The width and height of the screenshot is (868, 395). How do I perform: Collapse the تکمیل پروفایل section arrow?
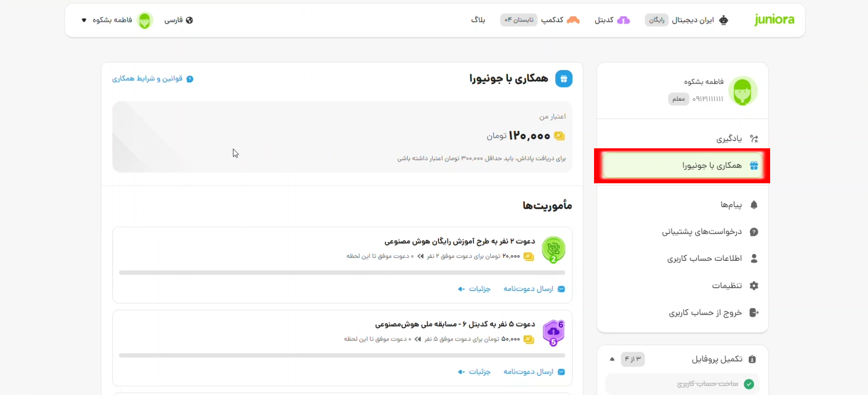coord(612,359)
